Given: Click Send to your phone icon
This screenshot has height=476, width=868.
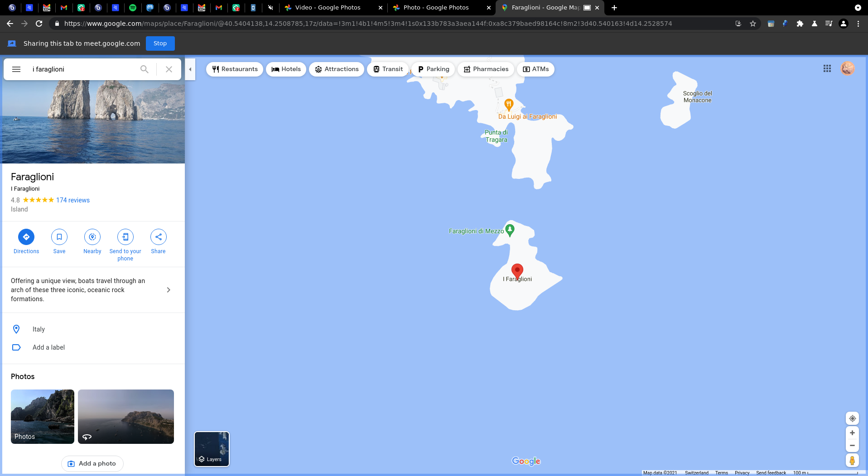Looking at the screenshot, I should 125,237.
